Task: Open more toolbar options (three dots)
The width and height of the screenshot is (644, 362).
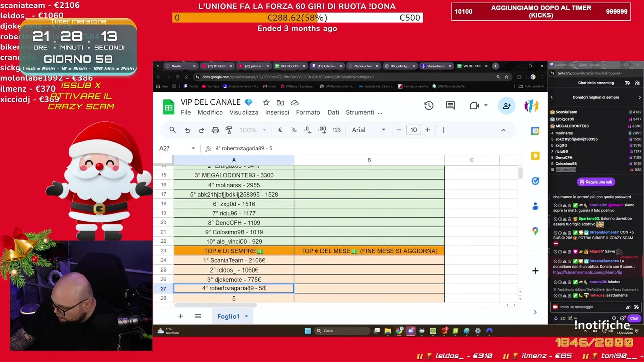Action: [x=443, y=130]
